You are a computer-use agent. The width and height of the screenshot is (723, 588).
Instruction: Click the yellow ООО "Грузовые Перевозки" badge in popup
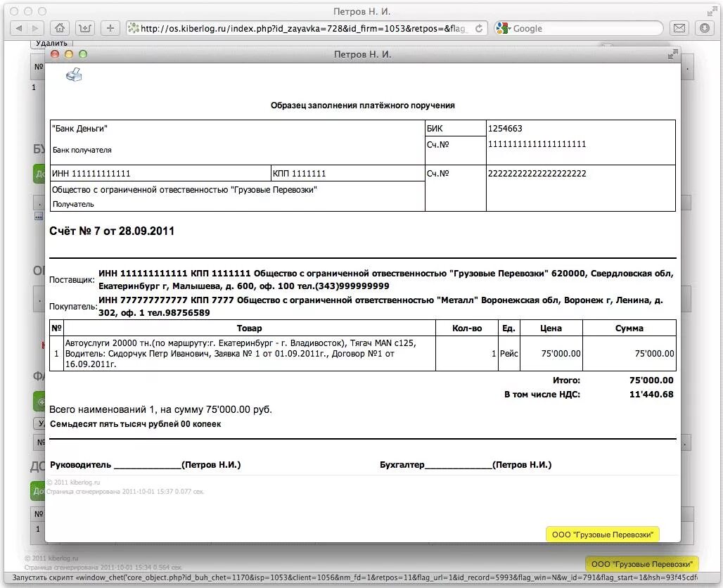pyautogui.click(x=603, y=535)
